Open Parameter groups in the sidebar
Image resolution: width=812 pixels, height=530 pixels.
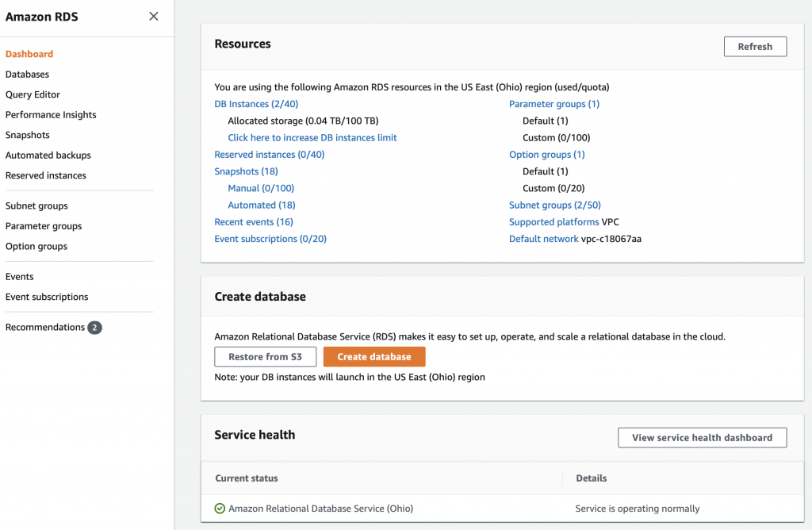pyautogui.click(x=44, y=226)
